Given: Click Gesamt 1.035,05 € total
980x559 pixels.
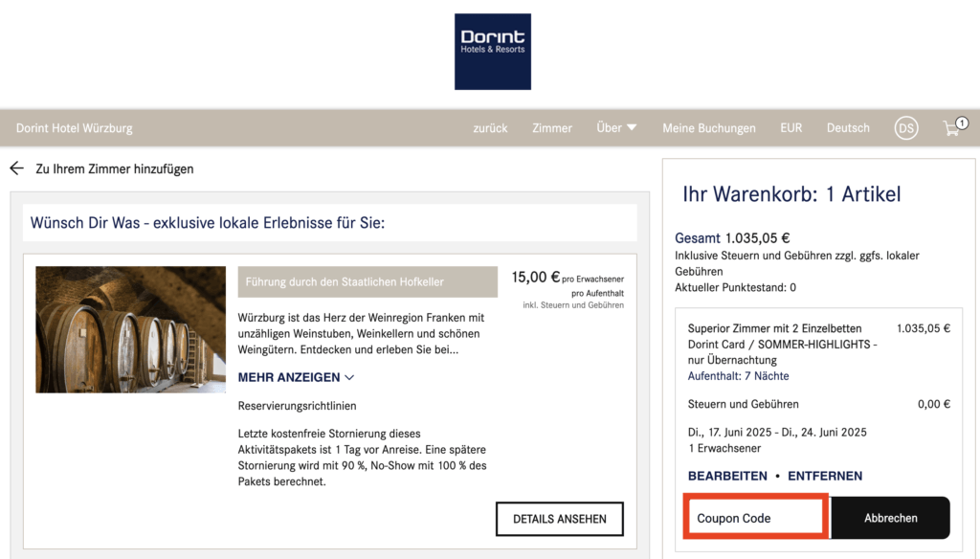Looking at the screenshot, I should (732, 238).
